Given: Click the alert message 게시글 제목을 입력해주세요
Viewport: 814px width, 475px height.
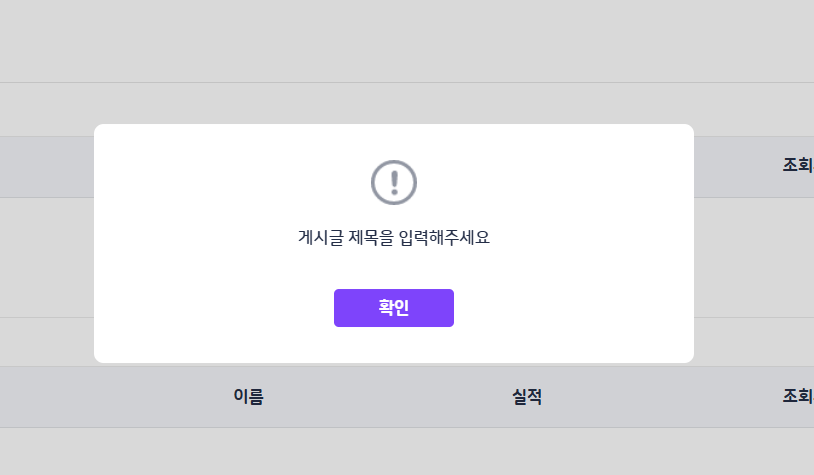Looking at the screenshot, I should (x=393, y=238).
